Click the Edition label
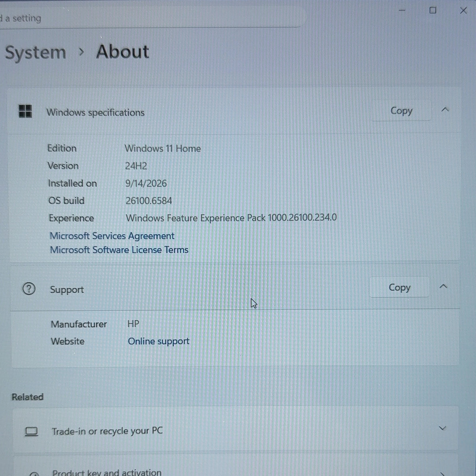This screenshot has height=476, width=476. click(x=62, y=148)
